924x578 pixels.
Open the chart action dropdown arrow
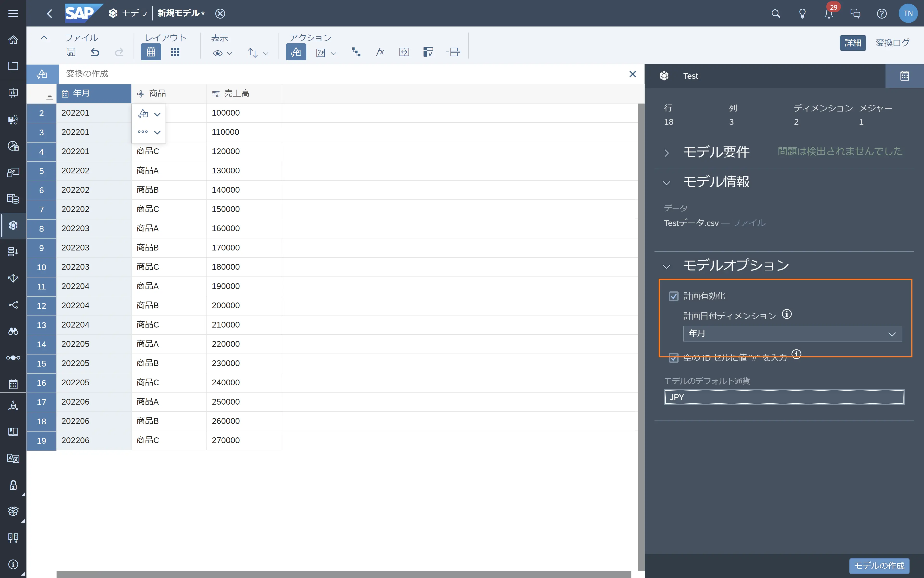click(x=333, y=53)
